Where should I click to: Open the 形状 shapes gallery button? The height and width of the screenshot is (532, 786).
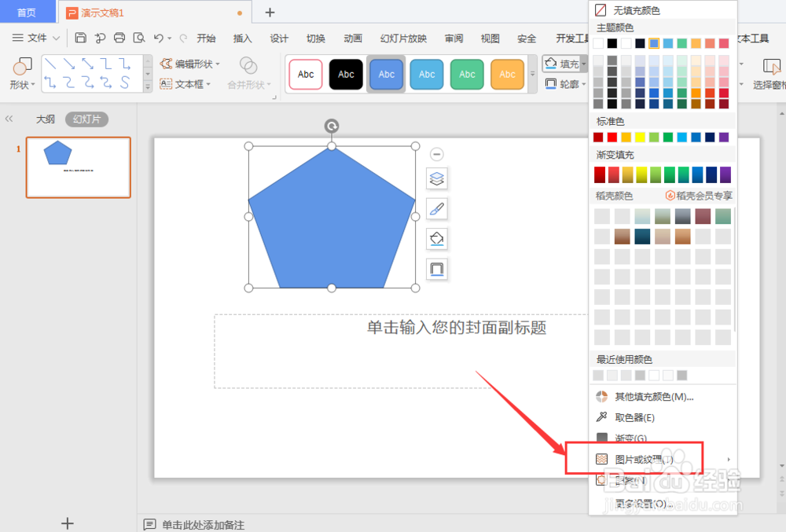pos(22,73)
